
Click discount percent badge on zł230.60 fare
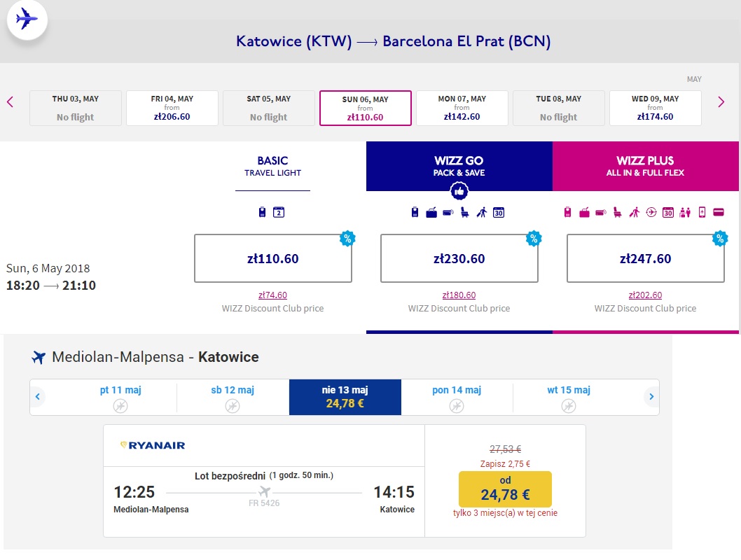coord(534,239)
